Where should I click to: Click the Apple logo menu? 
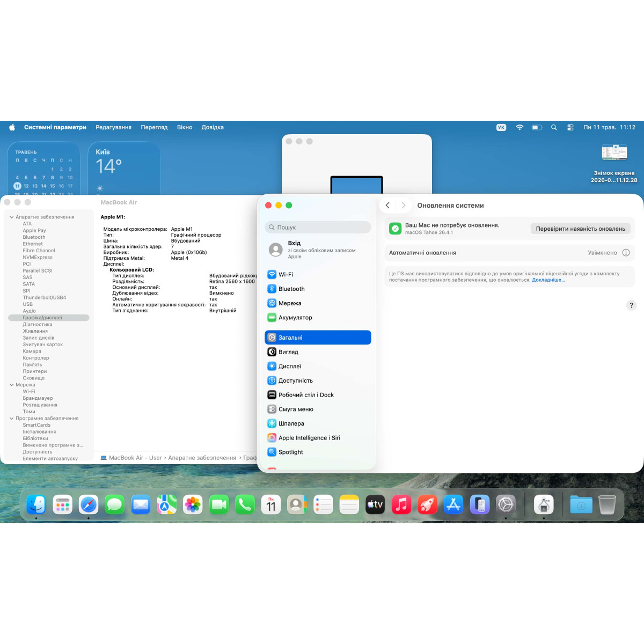point(12,127)
